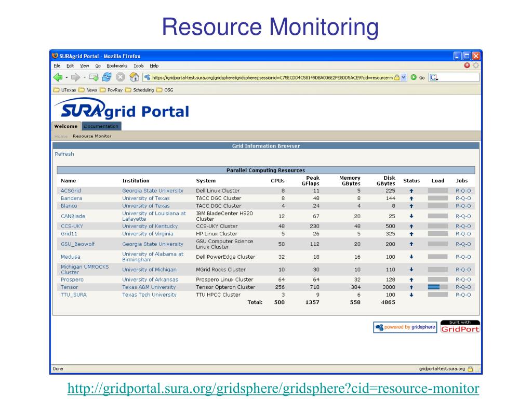Click the up status arrow for Tensor
Screen dimensions: 532x399
(x=411, y=287)
